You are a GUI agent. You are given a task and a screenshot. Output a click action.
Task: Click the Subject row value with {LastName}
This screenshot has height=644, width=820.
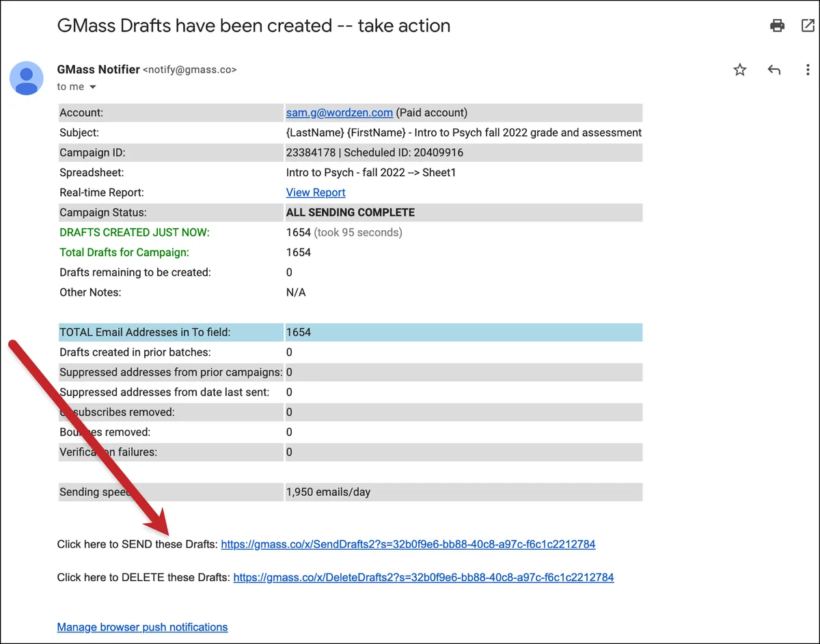tap(464, 132)
